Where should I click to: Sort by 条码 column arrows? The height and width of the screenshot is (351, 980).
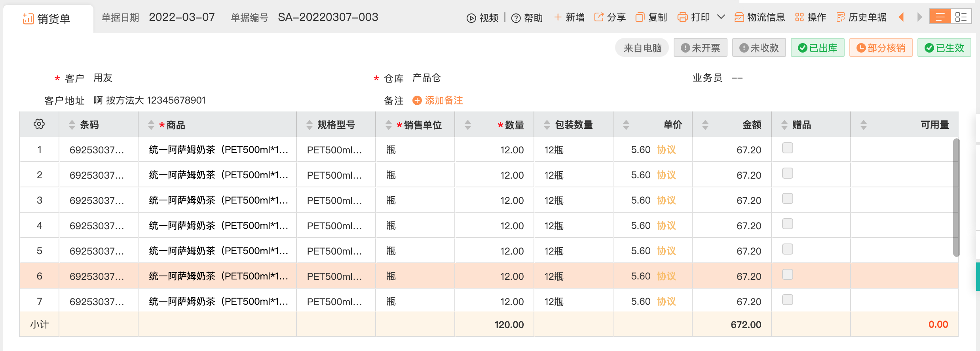tap(72, 125)
